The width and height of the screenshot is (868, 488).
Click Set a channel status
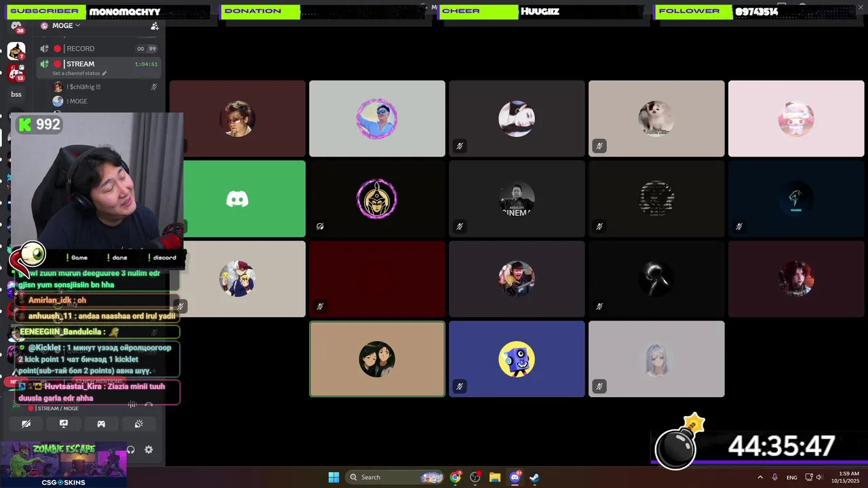(76, 73)
